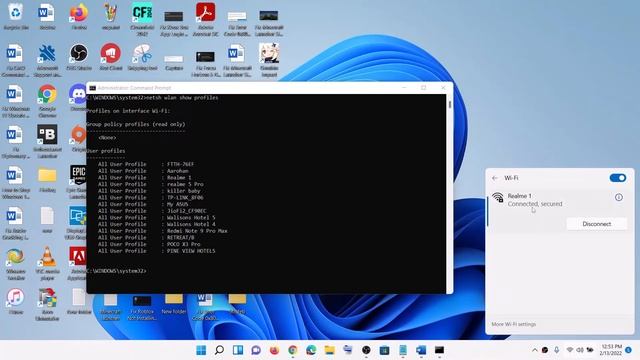Screen dimensions: 640x360
Task: Open the anime character icon desktop shortcut
Action: pyautogui.click(x=269, y=60)
